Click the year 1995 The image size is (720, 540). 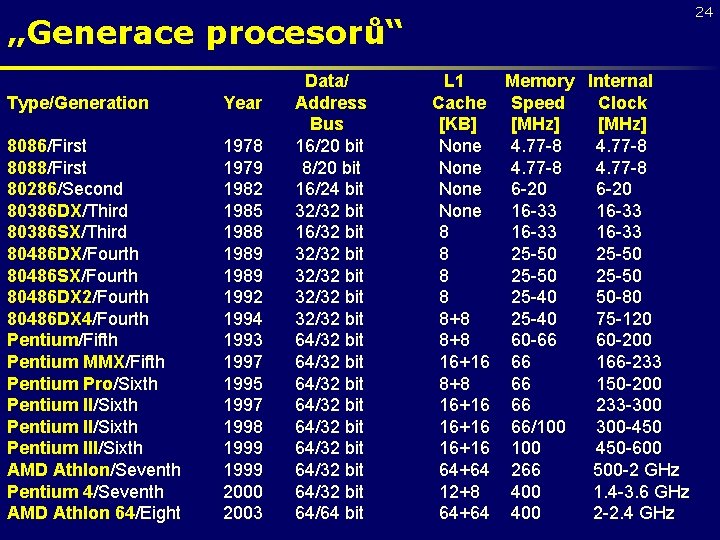tap(243, 384)
